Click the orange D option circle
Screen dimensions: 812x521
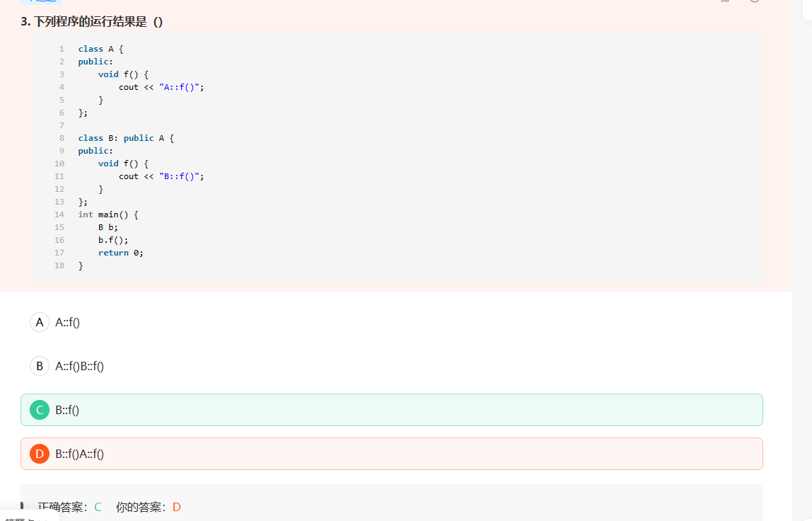click(x=40, y=454)
